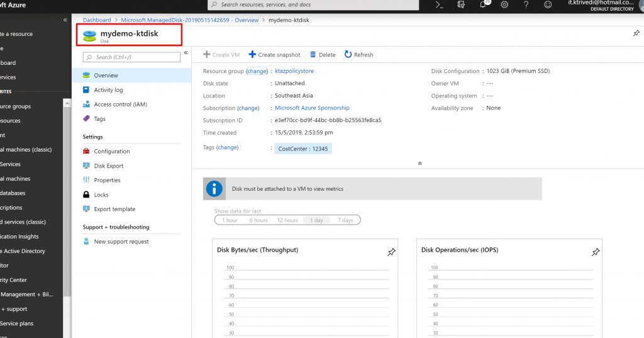Image resolution: width=644 pixels, height=338 pixels.
Task: Select the 12 hours time range
Action: pos(287,220)
